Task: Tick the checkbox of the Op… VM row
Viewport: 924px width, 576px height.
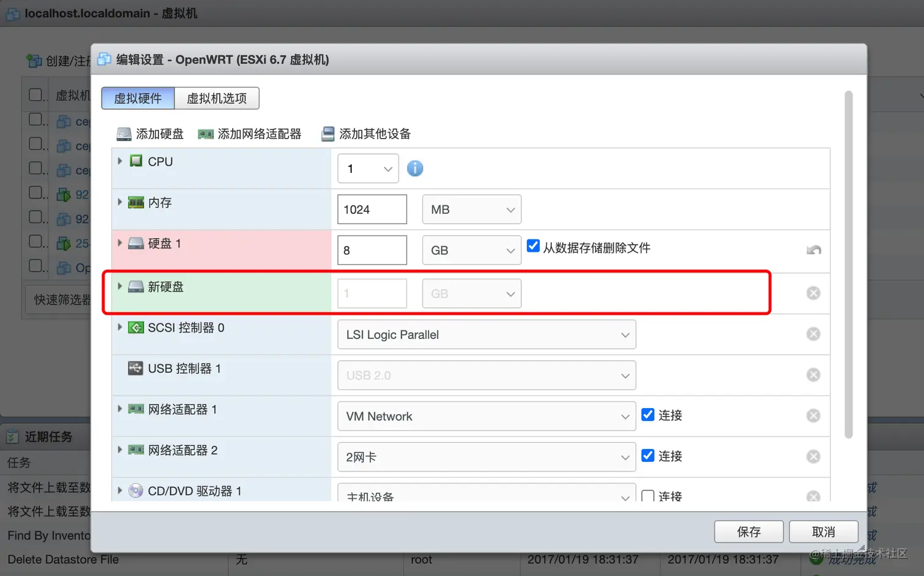Action: pos(36,266)
